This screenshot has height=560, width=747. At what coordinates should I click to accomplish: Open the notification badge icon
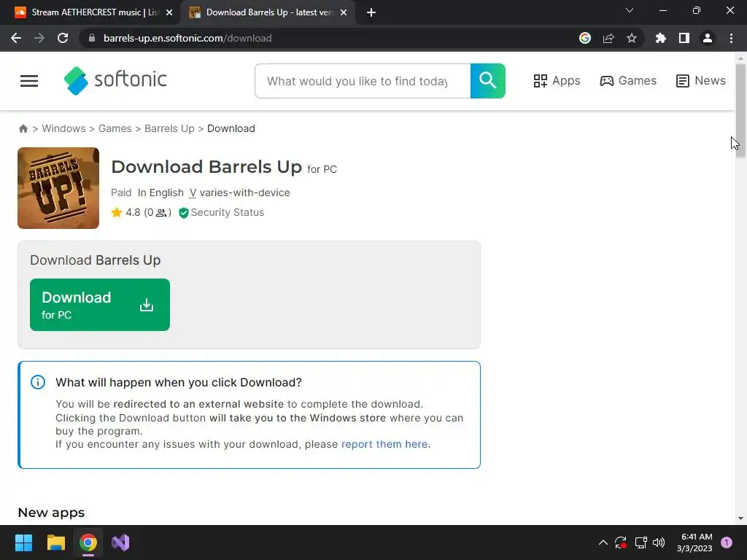[x=727, y=542]
